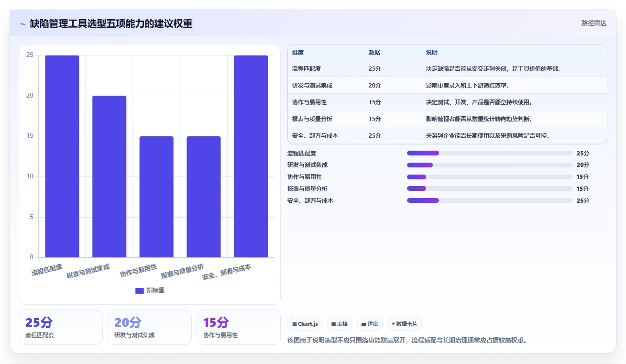Click the 安全、部署与成本 progress bar

490,200
